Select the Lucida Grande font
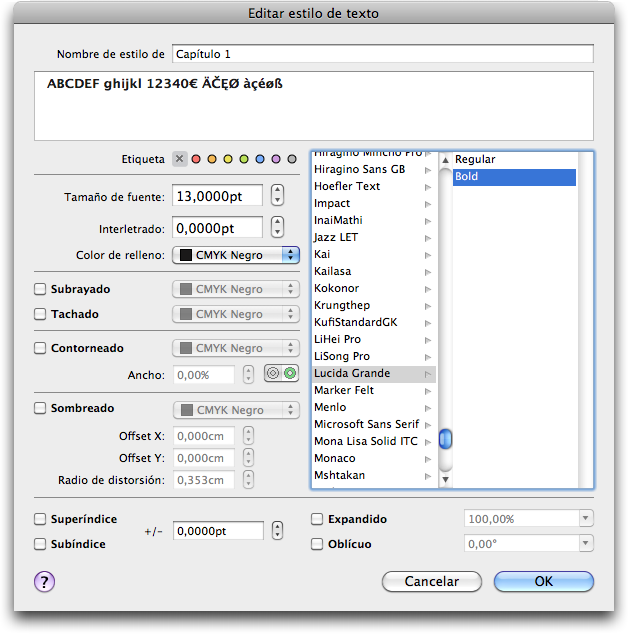 coord(374,373)
